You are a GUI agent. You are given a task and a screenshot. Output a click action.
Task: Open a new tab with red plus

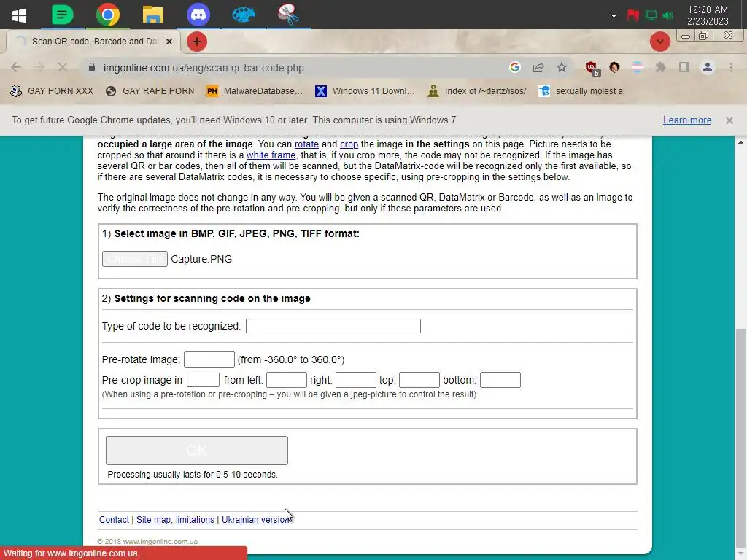[x=197, y=42]
